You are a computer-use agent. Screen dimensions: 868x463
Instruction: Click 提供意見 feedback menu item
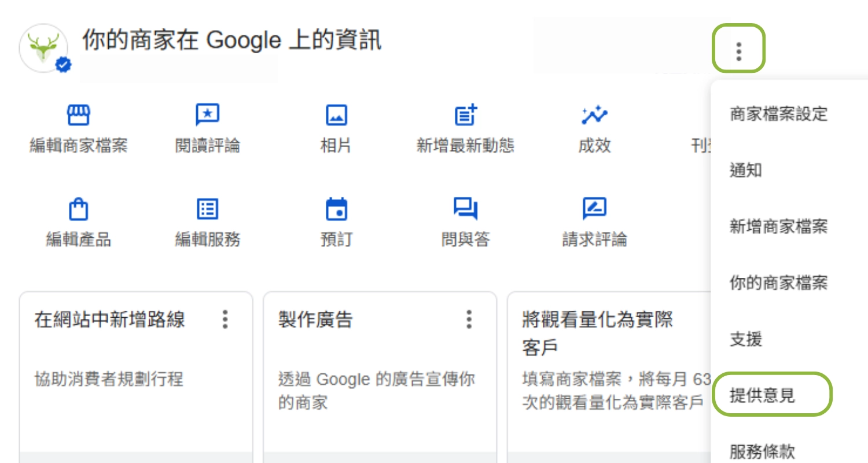point(762,396)
